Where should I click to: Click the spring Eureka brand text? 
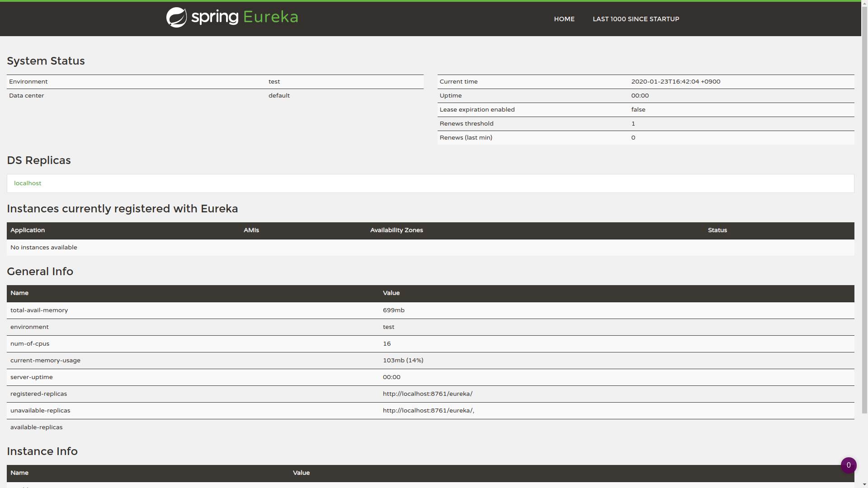tap(245, 18)
